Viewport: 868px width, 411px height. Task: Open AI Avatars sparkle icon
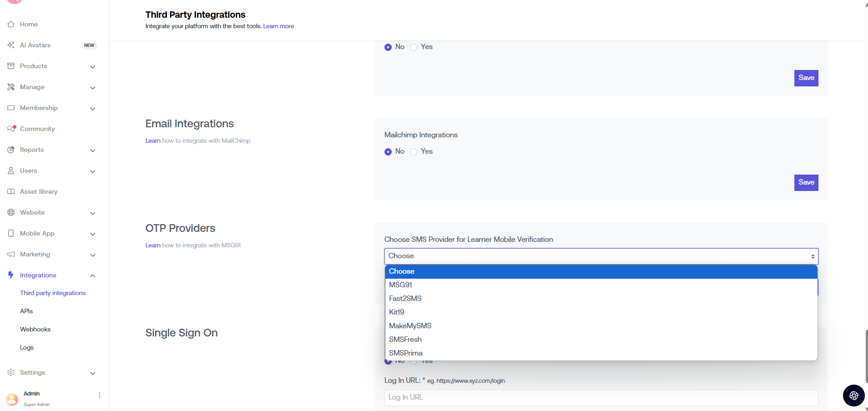point(11,45)
